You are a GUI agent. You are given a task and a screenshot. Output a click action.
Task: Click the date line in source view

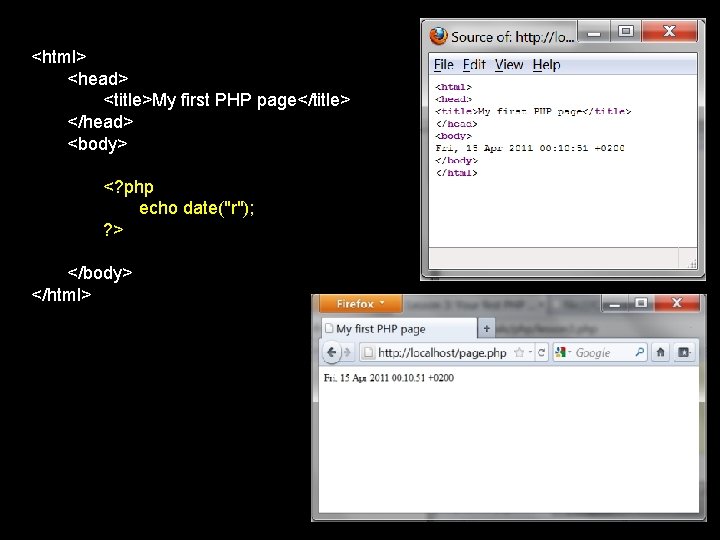click(530, 148)
